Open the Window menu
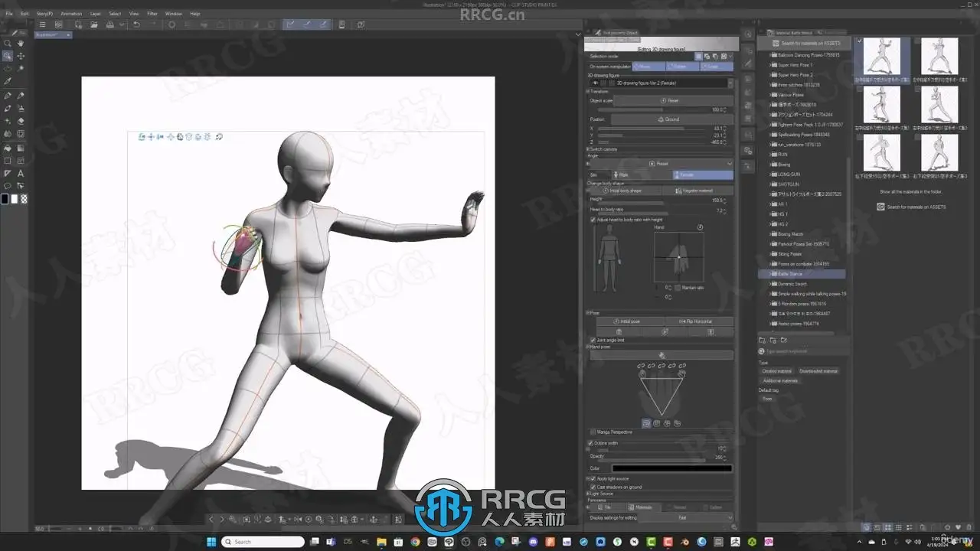The height and width of the screenshot is (551, 980). [x=174, y=14]
